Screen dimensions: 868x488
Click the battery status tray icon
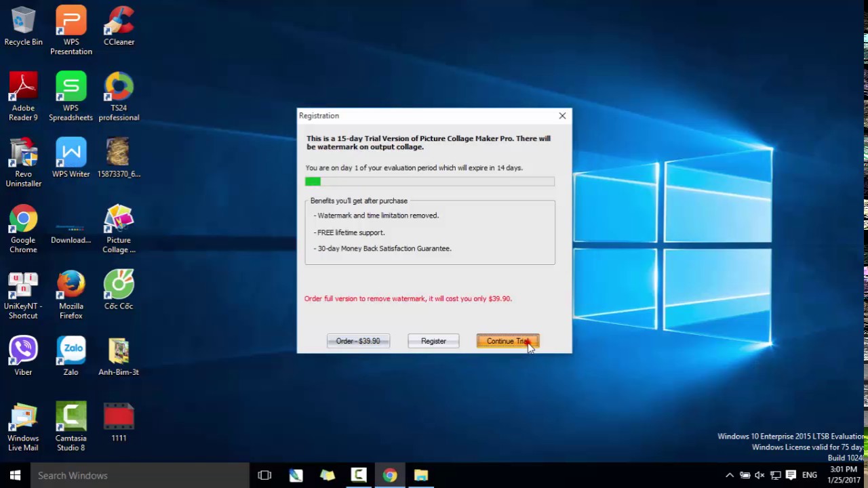tap(745, 475)
